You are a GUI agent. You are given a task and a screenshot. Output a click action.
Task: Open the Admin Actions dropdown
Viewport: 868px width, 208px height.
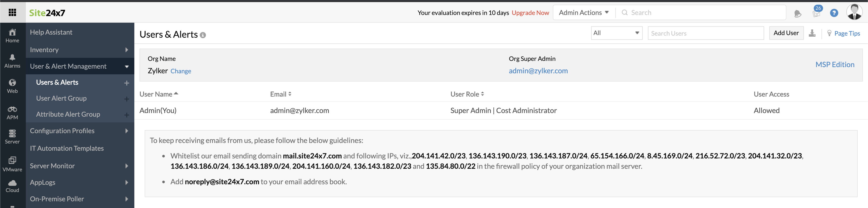tap(584, 13)
